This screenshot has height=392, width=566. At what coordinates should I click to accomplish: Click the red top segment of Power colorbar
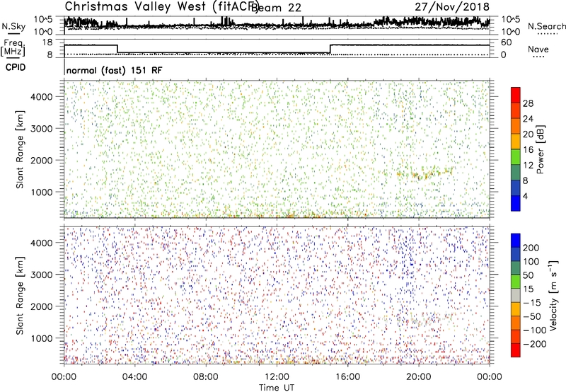tap(516, 96)
